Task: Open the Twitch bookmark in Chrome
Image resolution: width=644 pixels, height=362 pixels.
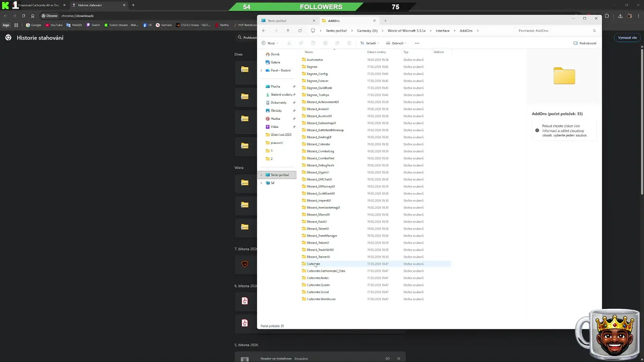Action: [x=93, y=25]
